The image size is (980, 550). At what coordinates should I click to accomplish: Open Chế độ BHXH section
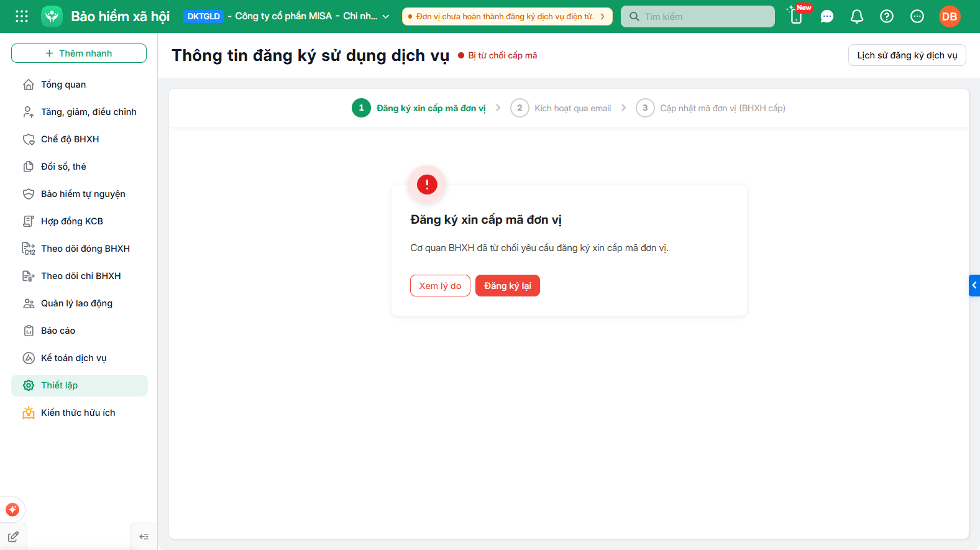click(80, 139)
